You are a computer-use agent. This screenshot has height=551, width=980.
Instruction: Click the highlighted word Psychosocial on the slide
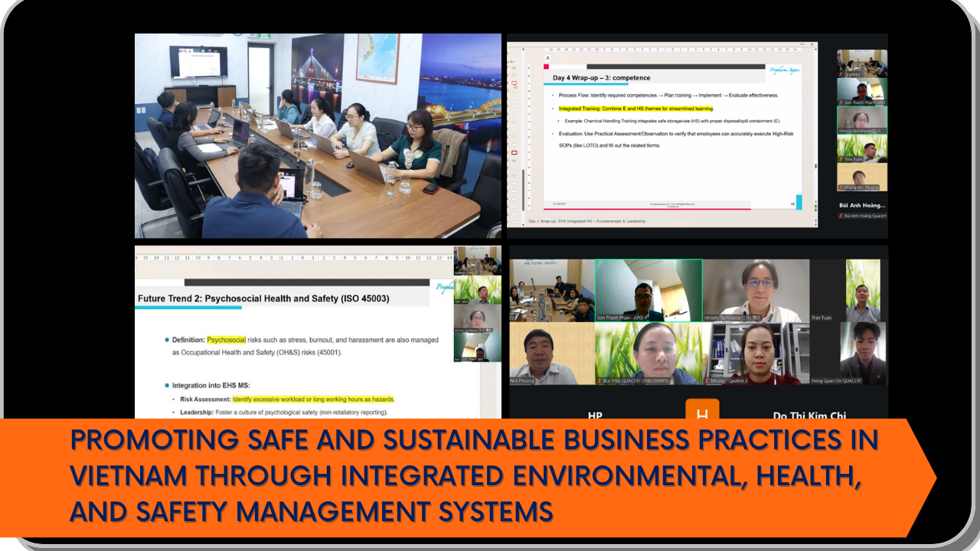coord(226,339)
